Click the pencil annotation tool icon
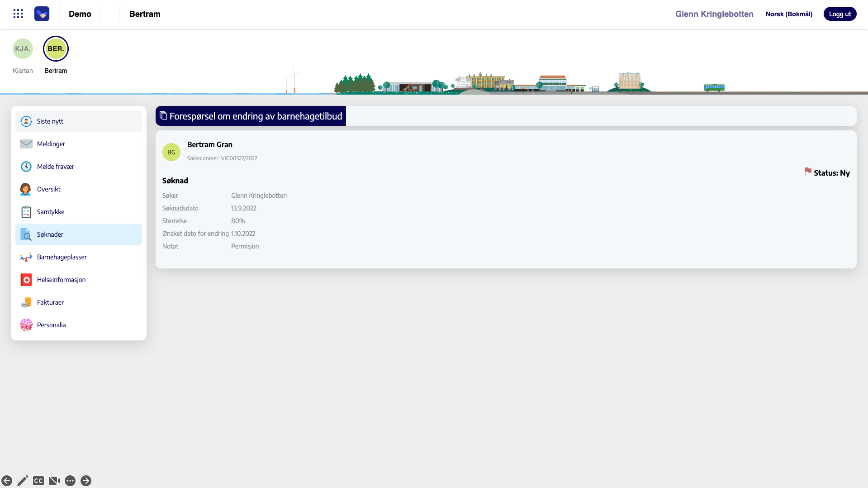This screenshot has width=868, height=488. (23, 480)
